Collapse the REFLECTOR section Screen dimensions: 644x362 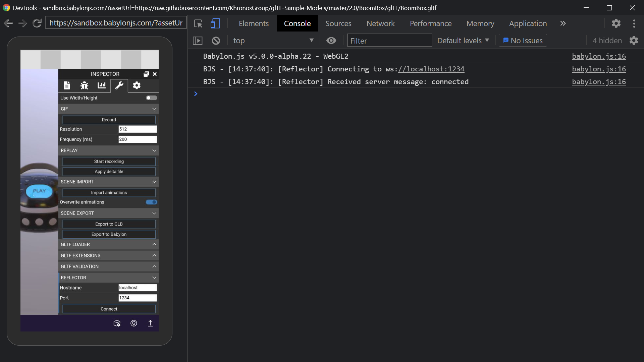click(108, 278)
